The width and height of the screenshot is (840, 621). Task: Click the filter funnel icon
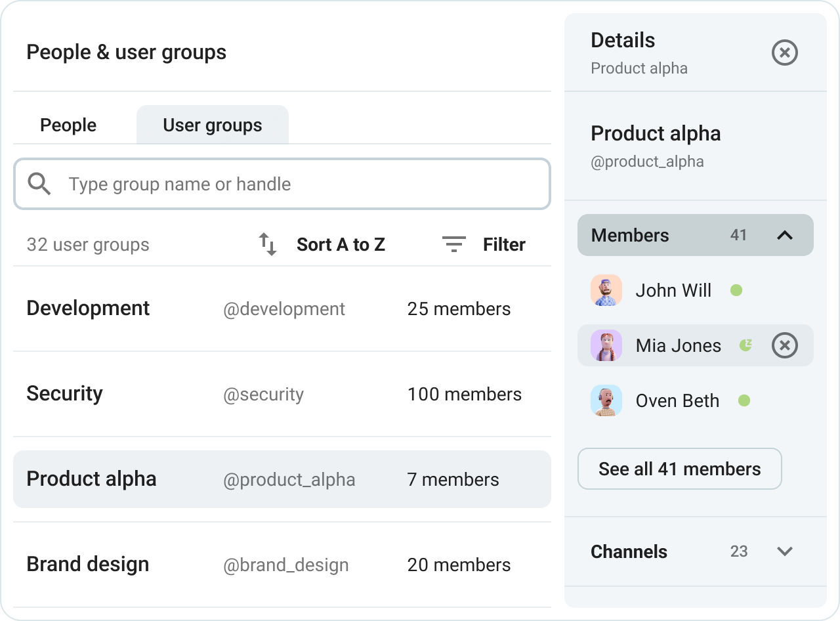[x=453, y=244]
